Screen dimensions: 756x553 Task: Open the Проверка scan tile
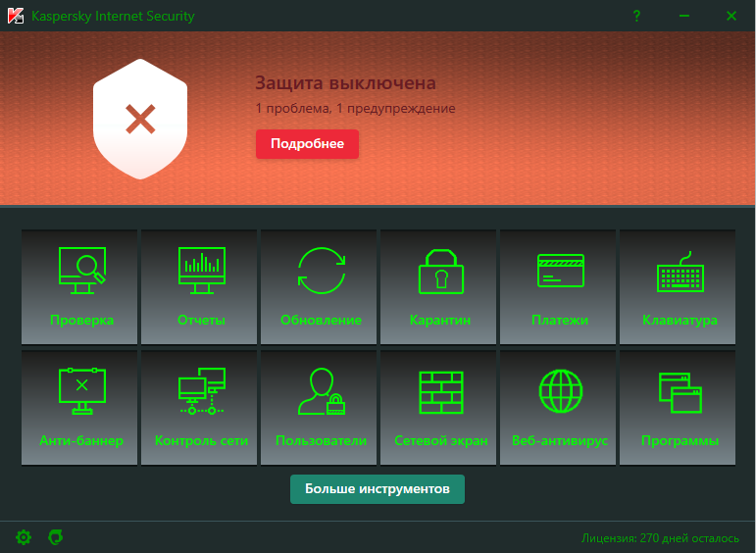[x=79, y=287]
